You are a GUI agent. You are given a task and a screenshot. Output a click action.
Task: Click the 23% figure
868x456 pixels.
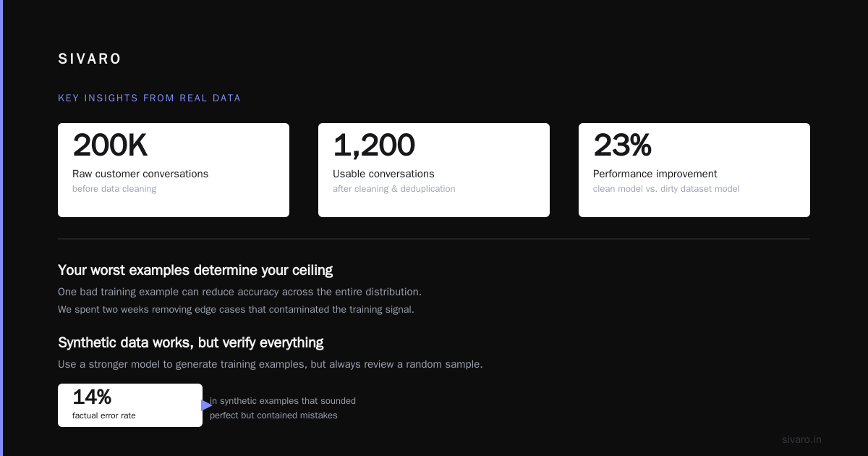pos(622,145)
